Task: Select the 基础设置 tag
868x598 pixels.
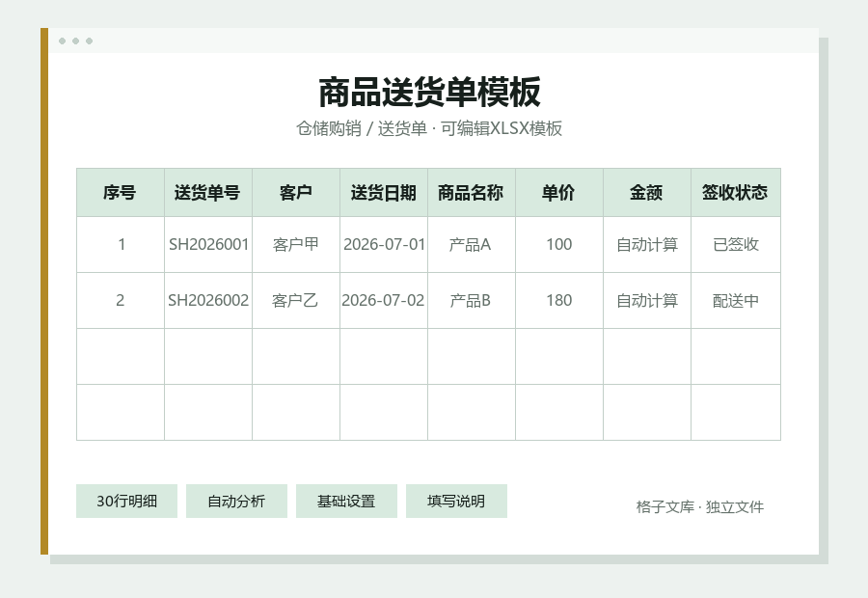Action: [346, 502]
